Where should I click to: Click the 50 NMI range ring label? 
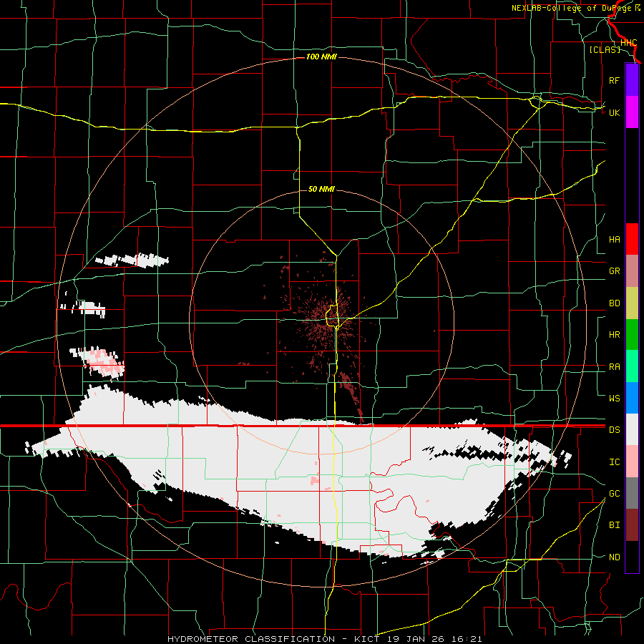click(x=321, y=189)
